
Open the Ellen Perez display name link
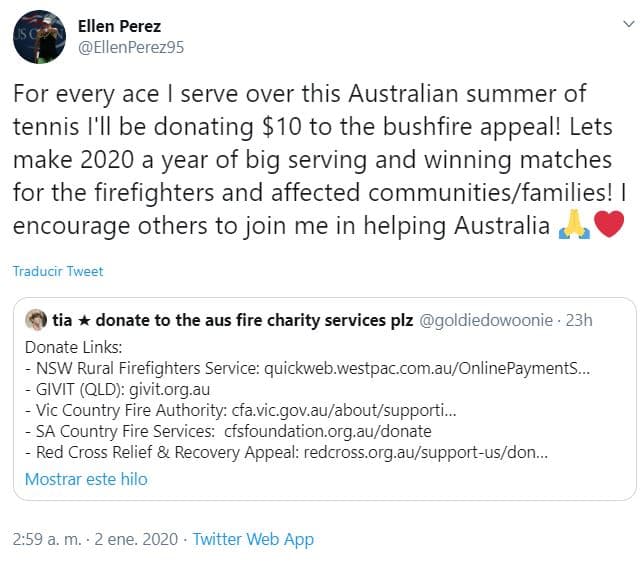tap(119, 26)
